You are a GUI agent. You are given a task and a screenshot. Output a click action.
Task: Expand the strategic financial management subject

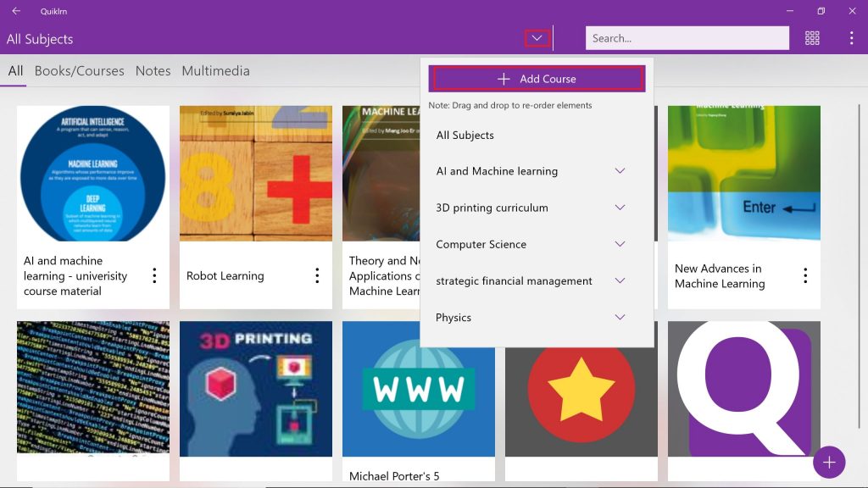tap(620, 280)
